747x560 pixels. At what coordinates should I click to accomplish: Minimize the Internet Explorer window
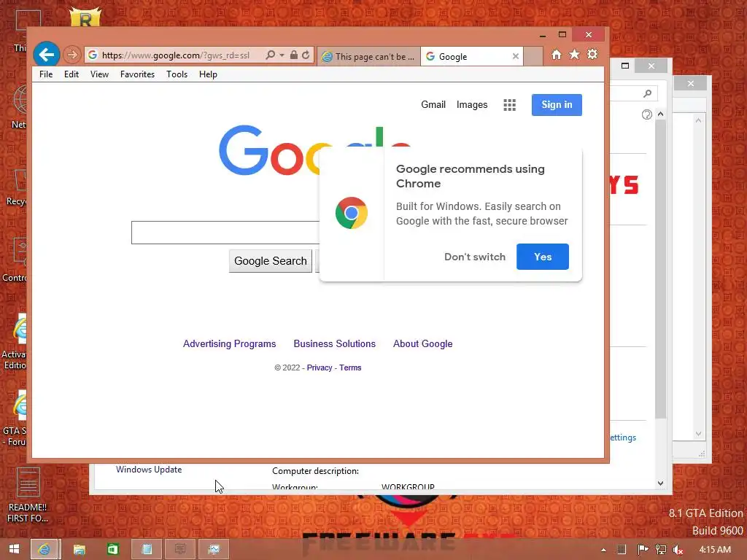click(x=543, y=35)
